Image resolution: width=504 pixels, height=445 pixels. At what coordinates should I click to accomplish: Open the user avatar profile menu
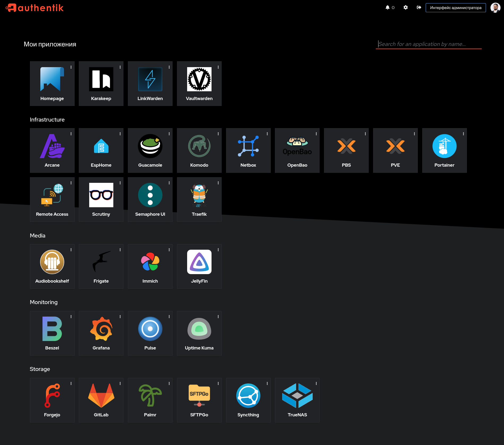click(x=495, y=8)
